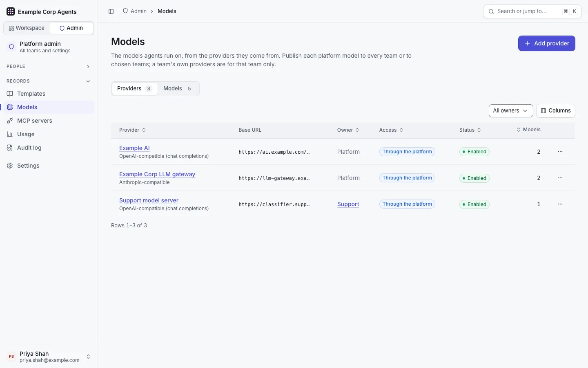Image resolution: width=588 pixels, height=368 pixels.
Task: Sort by the Access column
Action: pyautogui.click(x=391, y=130)
